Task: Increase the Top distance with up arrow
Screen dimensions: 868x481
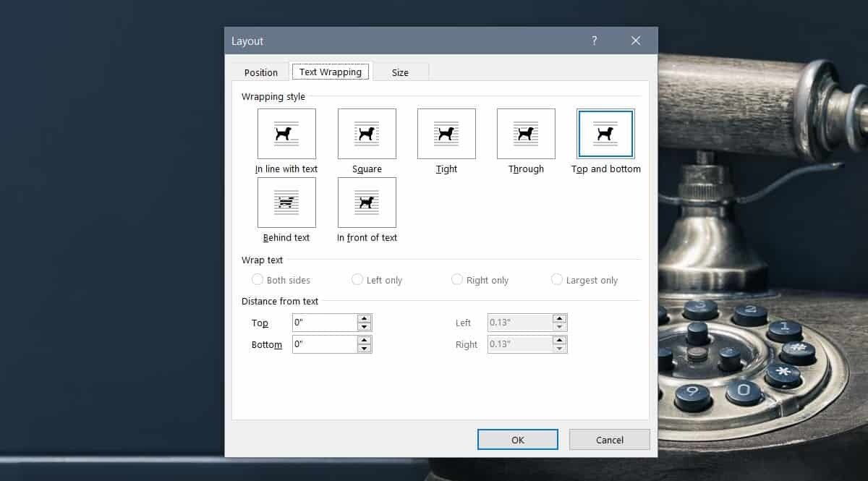Action: click(x=365, y=319)
